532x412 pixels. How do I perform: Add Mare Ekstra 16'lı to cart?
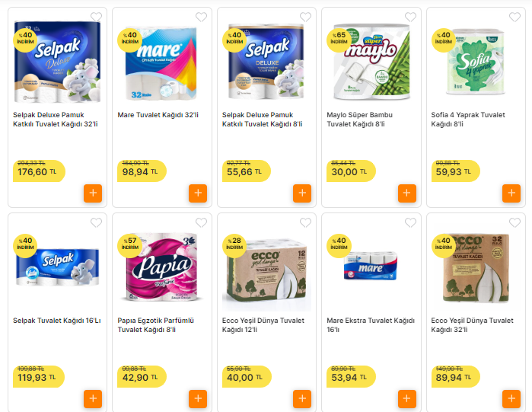coord(407,399)
